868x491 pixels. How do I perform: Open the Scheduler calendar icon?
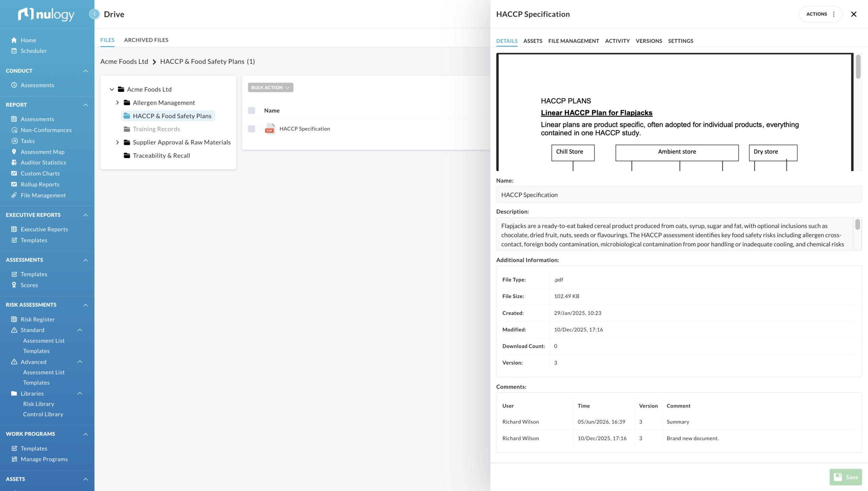coord(14,51)
